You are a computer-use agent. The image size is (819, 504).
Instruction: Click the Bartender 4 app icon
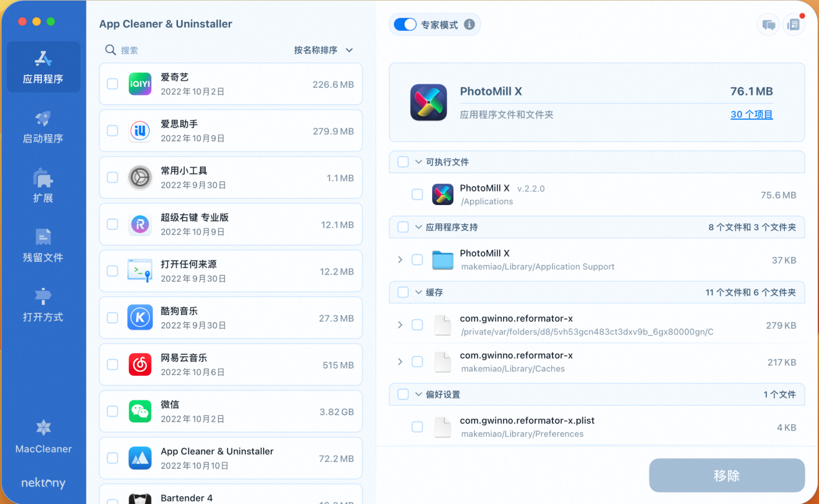140,498
